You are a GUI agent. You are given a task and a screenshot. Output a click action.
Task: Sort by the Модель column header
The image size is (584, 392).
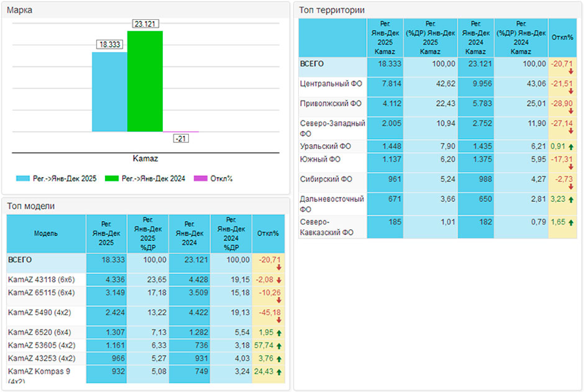pos(46,234)
